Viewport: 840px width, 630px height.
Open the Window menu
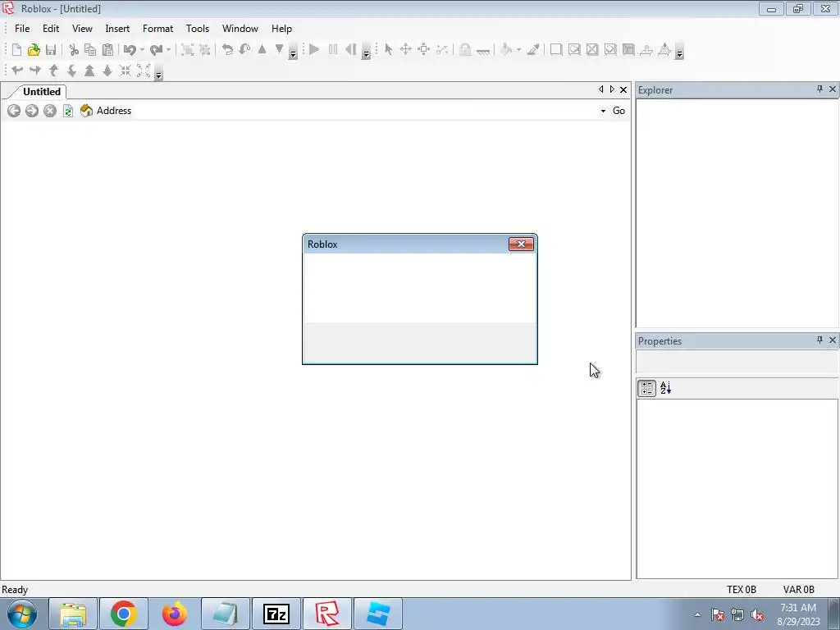(240, 29)
